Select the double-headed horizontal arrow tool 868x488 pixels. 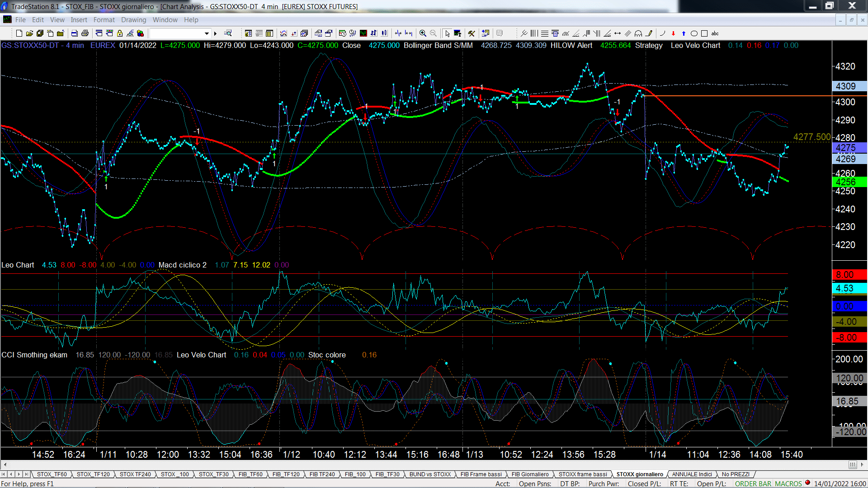[618, 33]
